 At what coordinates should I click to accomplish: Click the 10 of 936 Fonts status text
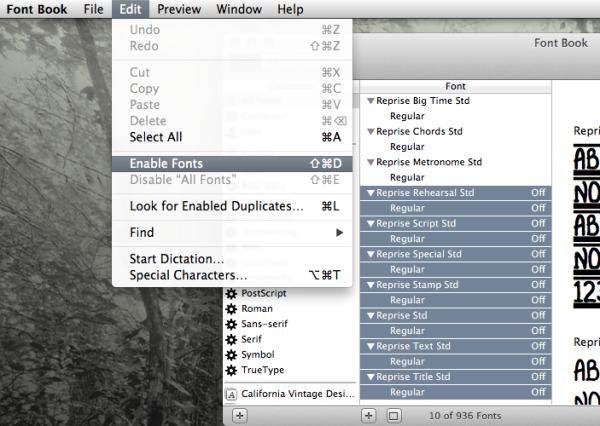[465, 416]
